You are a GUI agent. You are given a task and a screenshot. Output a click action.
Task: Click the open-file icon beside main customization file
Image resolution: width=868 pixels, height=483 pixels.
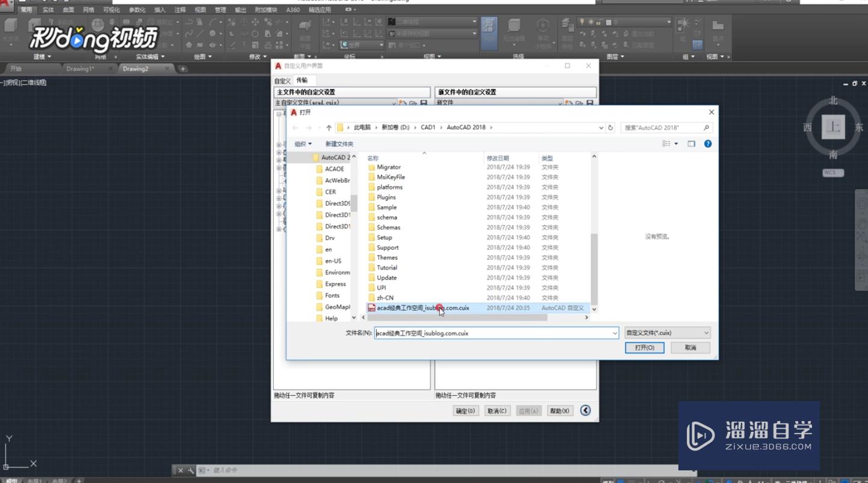click(414, 103)
